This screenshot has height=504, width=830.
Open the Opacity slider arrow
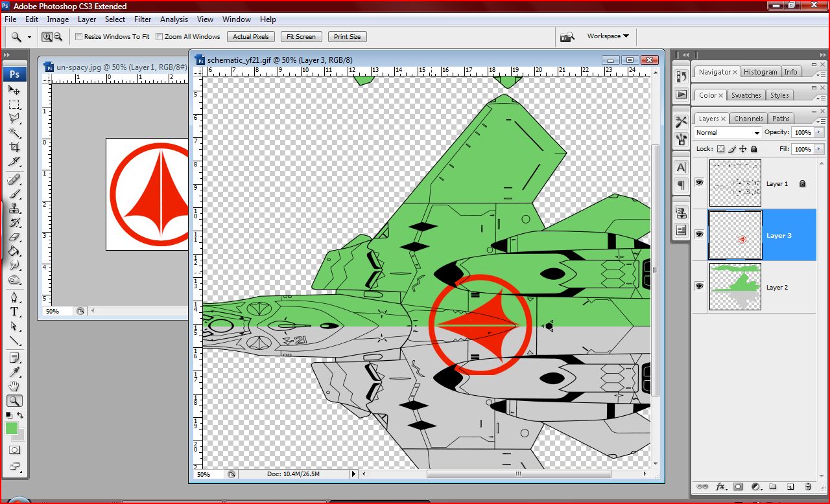(818, 132)
